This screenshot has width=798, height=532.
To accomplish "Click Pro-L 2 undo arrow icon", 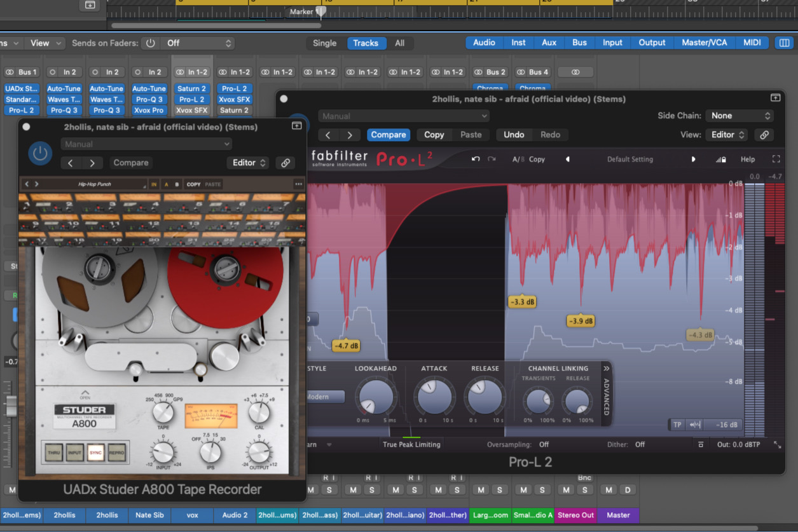I will coord(475,160).
